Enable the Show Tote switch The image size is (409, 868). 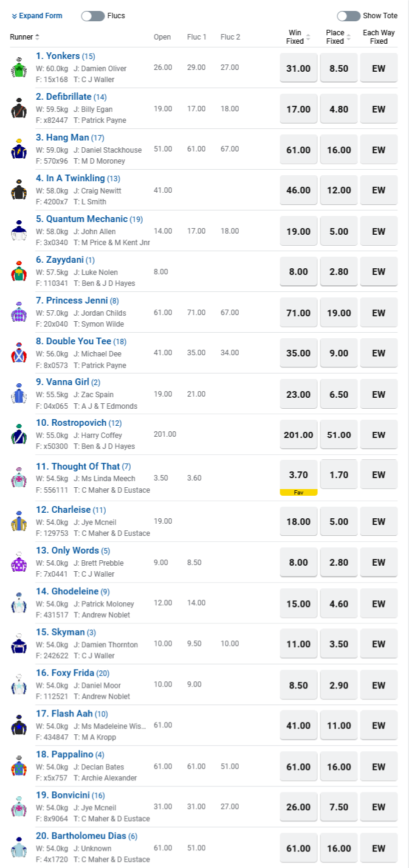coord(349,16)
